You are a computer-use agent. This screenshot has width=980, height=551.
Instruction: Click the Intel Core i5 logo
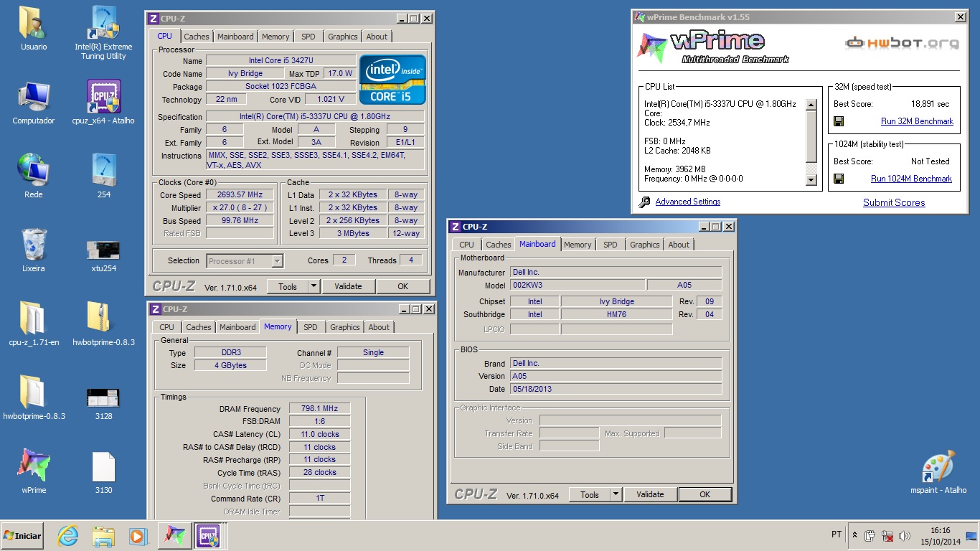click(x=392, y=80)
